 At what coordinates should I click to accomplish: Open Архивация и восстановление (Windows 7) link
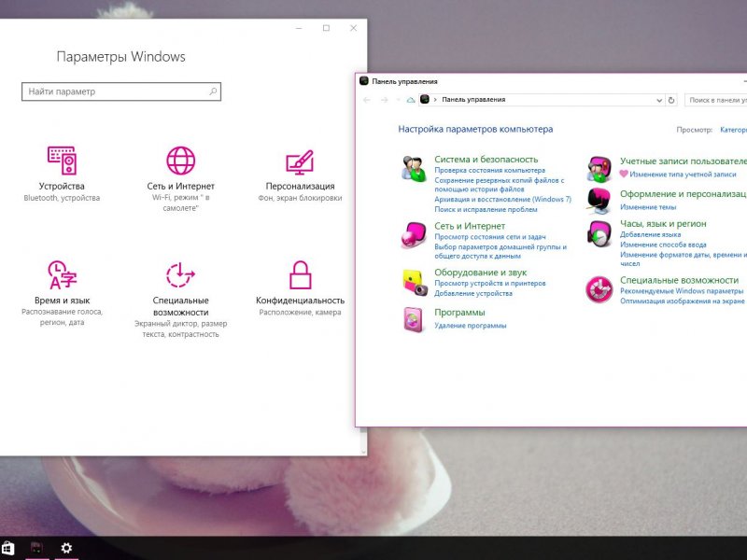[x=502, y=199]
